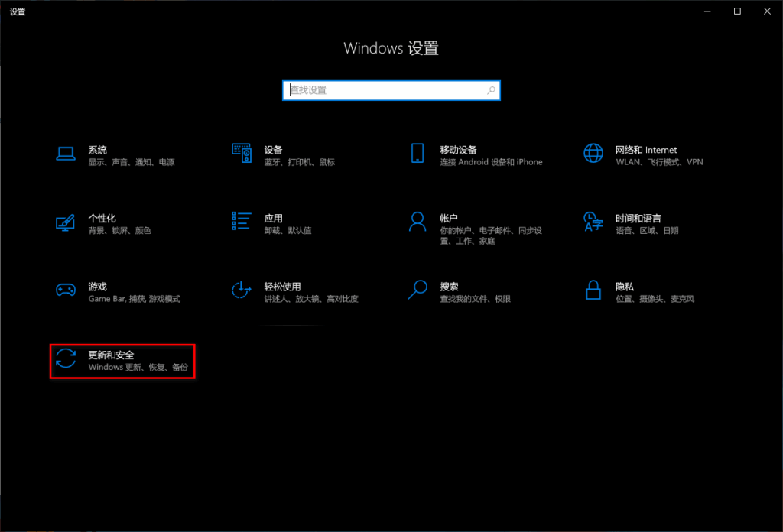Viewport: 783px width, 532px height.
Task: Click text WLAN、飞行模式、VPN
Action: [659, 162]
